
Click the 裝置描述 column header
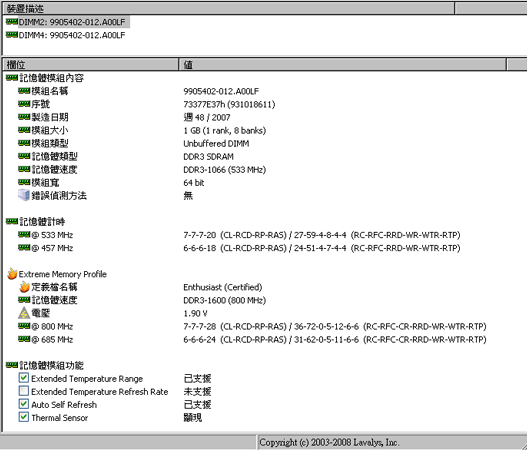[229, 8]
